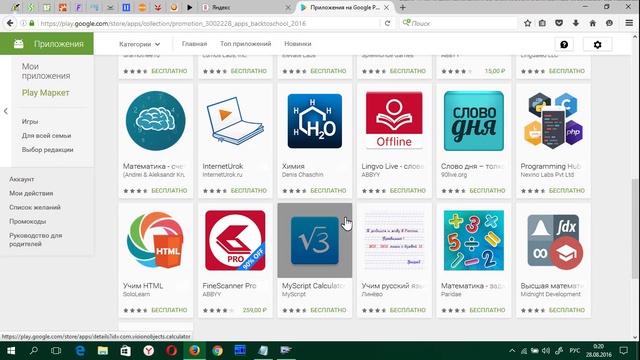Image resolution: width=640 pixels, height=360 pixels.
Task: Open Task View on taskbar
Action: click(56, 351)
